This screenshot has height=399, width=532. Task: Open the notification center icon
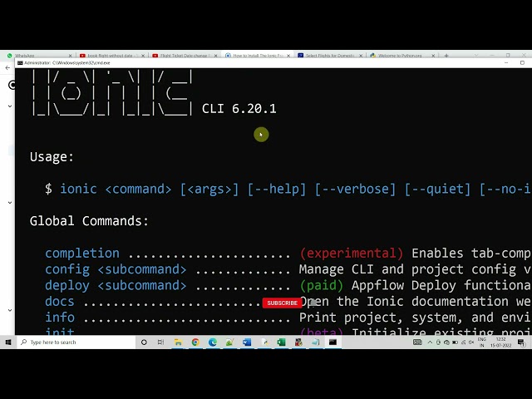[521, 342]
